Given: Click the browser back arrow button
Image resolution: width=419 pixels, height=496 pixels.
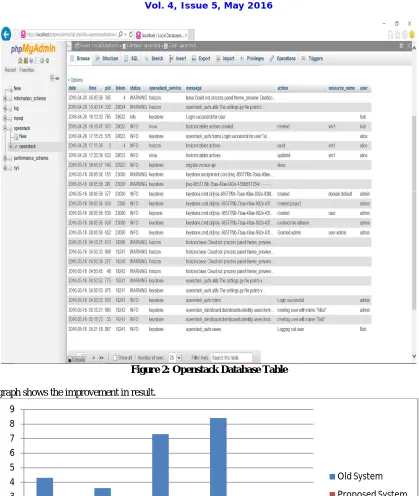Looking at the screenshot, I should coord(6,34).
